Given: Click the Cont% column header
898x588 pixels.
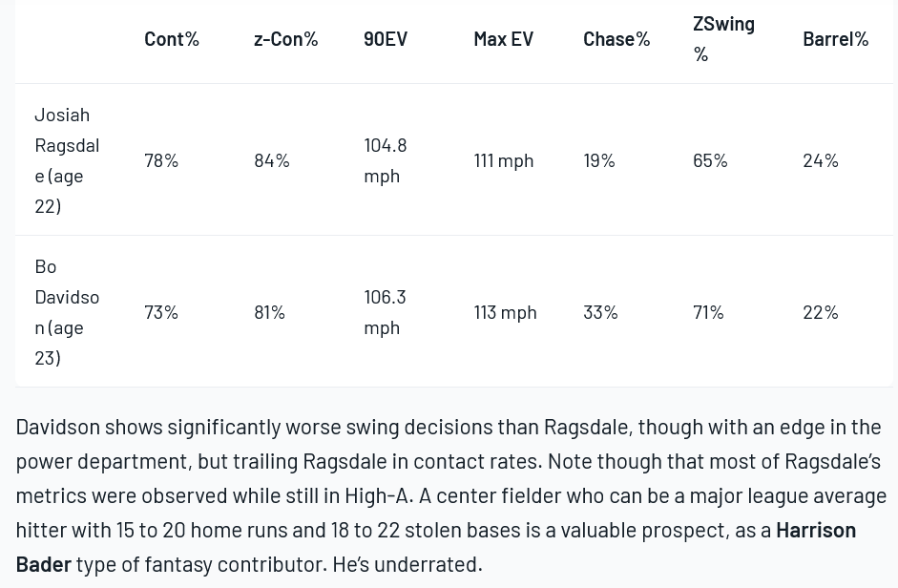Looking at the screenshot, I should pyautogui.click(x=171, y=39).
